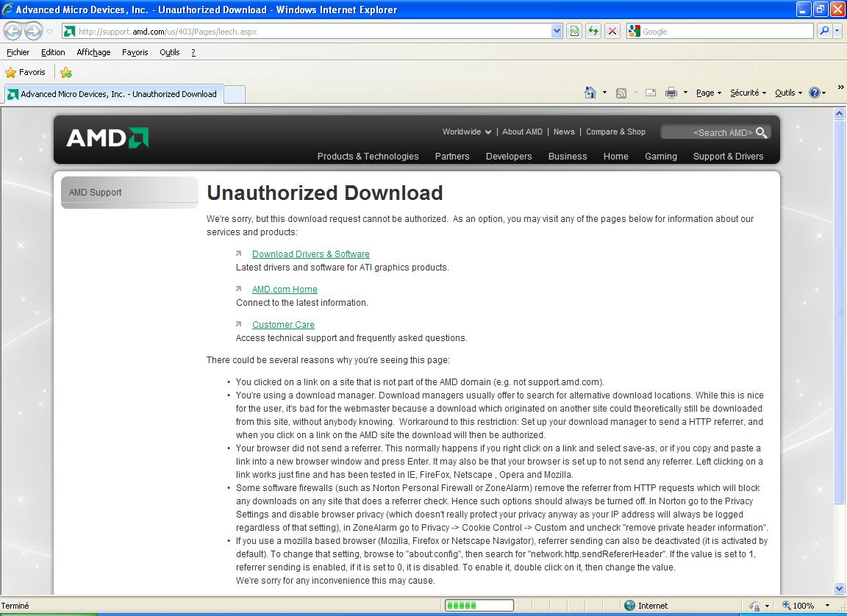Click the 100% zoom level button

[798, 606]
